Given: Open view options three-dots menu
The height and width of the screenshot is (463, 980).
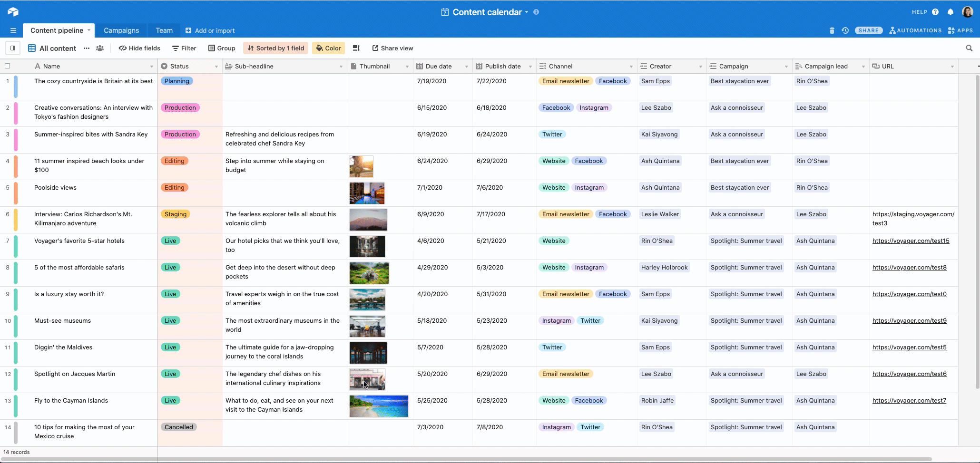Looking at the screenshot, I should click(87, 48).
